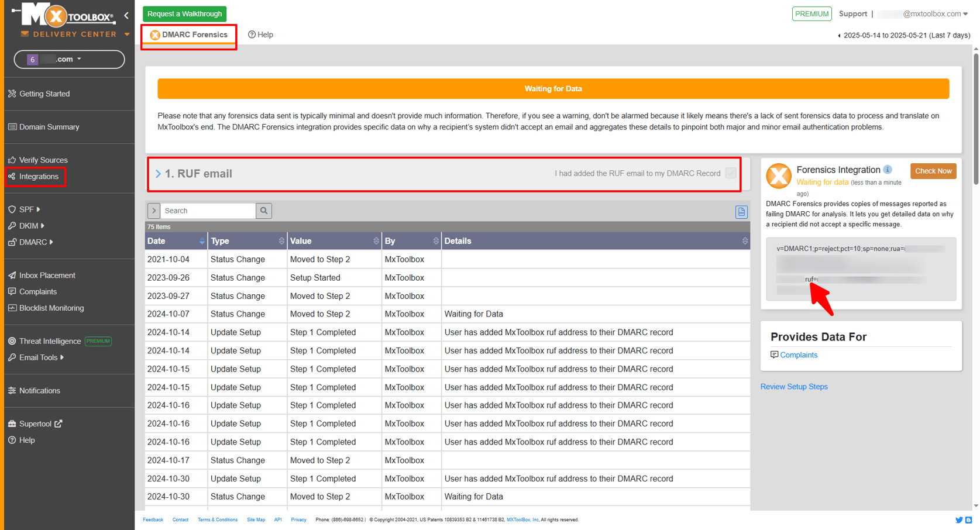Open the domain selector dropdown
The width and height of the screenshot is (980, 530).
pyautogui.click(x=69, y=59)
